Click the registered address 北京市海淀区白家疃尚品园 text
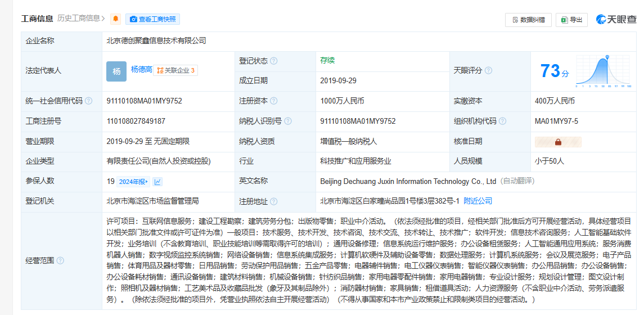 (390, 201)
